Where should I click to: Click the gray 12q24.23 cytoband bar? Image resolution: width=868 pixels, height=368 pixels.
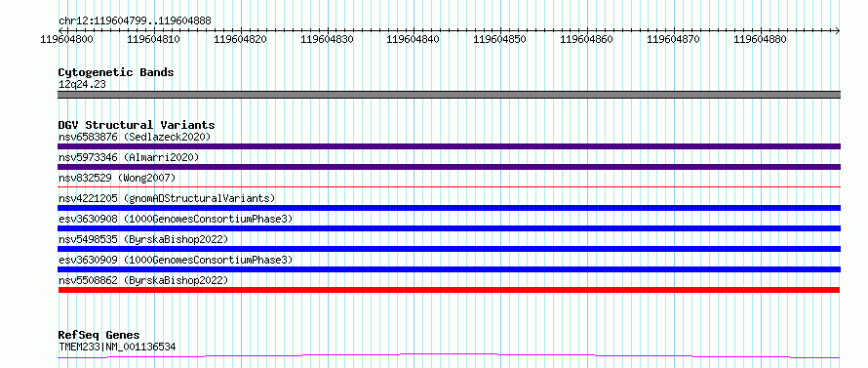click(x=449, y=95)
